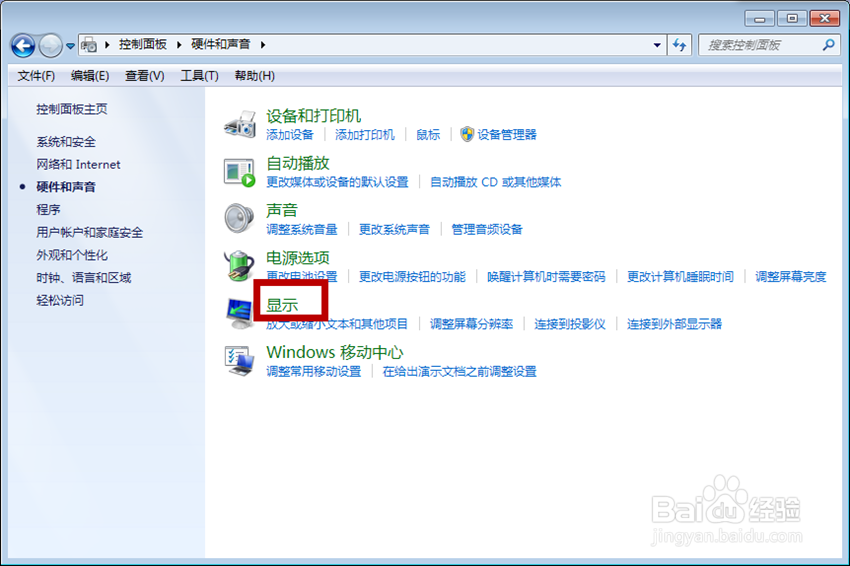The width and height of the screenshot is (850, 566).
Task: Click the Forward arrow button
Action: [x=50, y=46]
